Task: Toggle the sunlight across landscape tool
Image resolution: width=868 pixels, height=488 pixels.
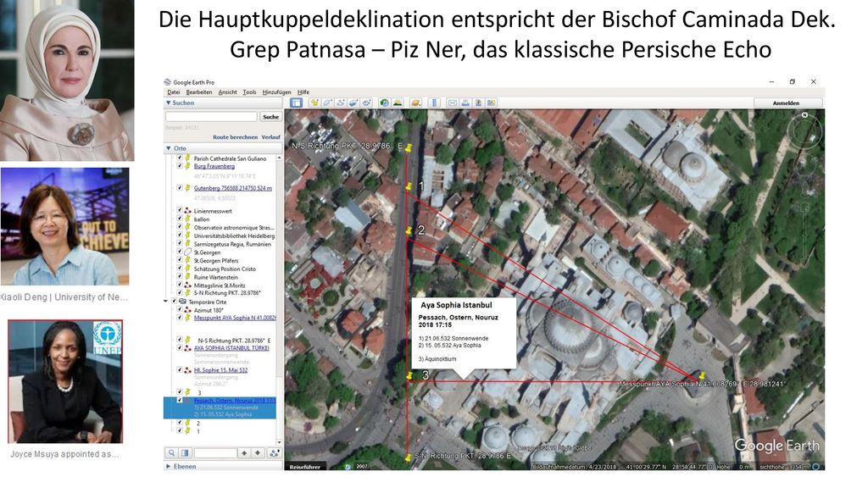Action: click(398, 103)
